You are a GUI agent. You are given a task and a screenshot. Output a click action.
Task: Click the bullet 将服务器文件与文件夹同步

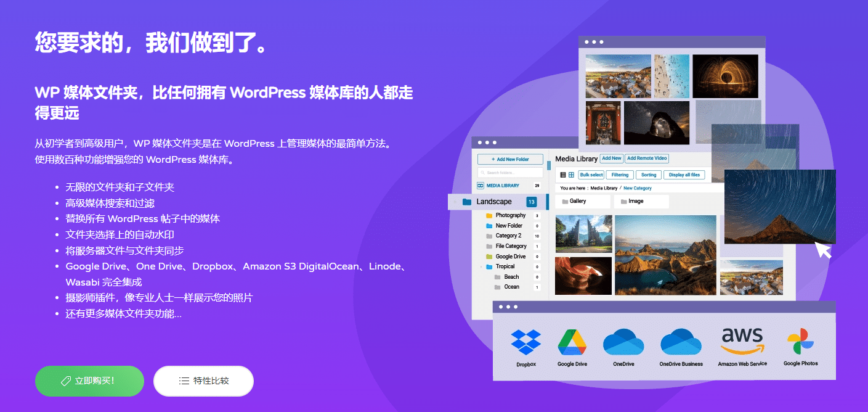124,250
